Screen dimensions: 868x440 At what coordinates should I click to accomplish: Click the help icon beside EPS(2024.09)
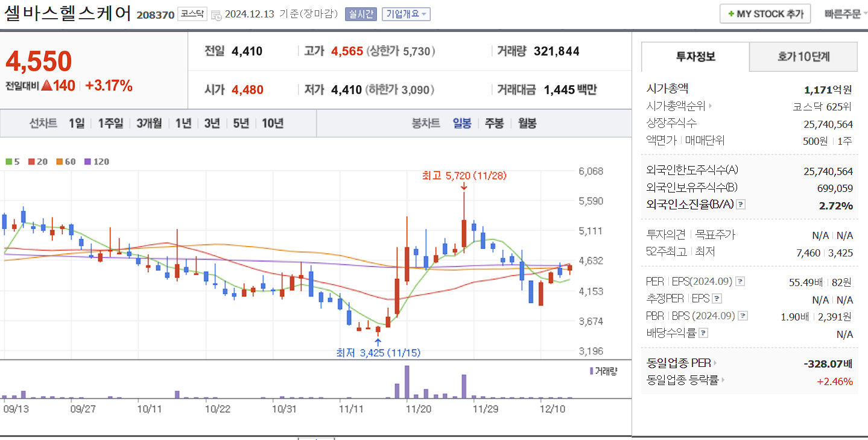[740, 282]
